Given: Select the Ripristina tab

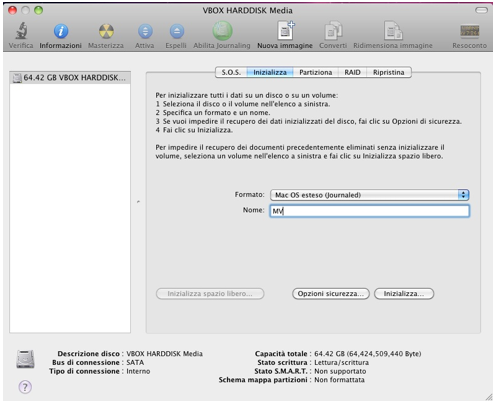Looking at the screenshot, I should tap(389, 72).
